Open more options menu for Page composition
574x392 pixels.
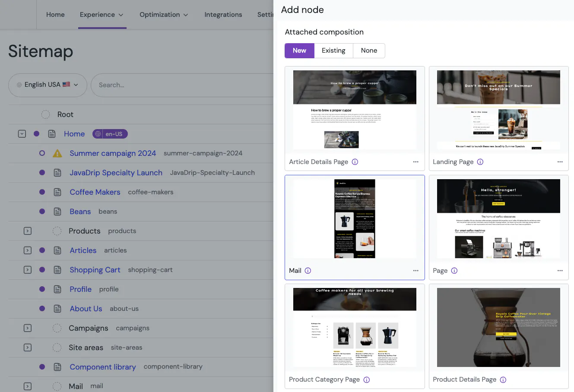point(560,271)
